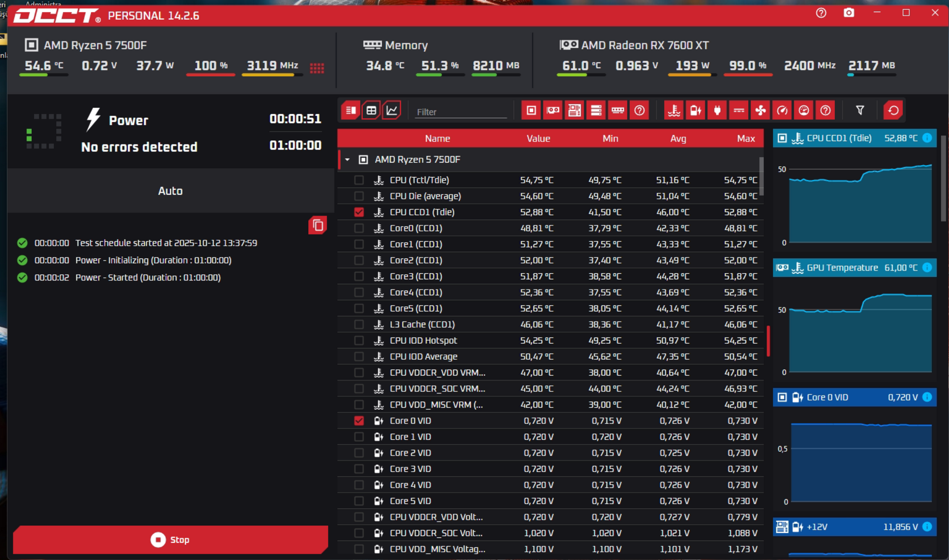Toggle the speedometer filter beside the fan icon
This screenshot has width=949, height=560.
782,110
